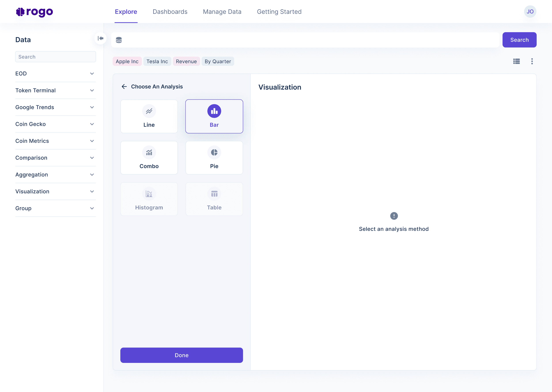The height and width of the screenshot is (392, 552).
Task: Expand the Coin Metrics chevron
Action: (x=92, y=141)
